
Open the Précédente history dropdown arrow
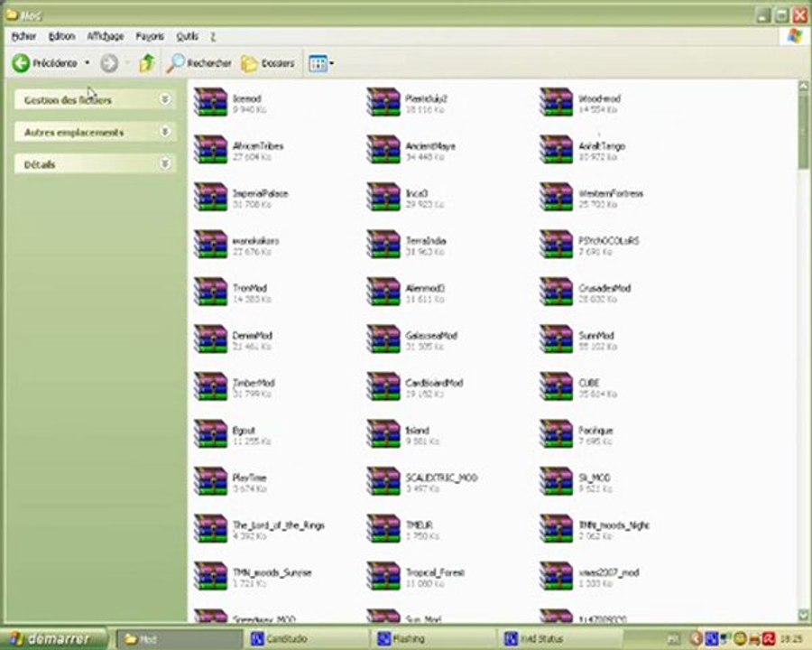[x=87, y=62]
